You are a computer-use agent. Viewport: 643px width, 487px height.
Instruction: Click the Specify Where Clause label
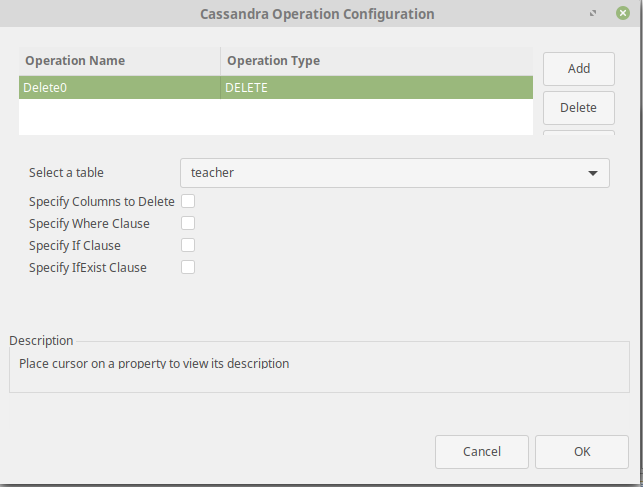tap(89, 224)
